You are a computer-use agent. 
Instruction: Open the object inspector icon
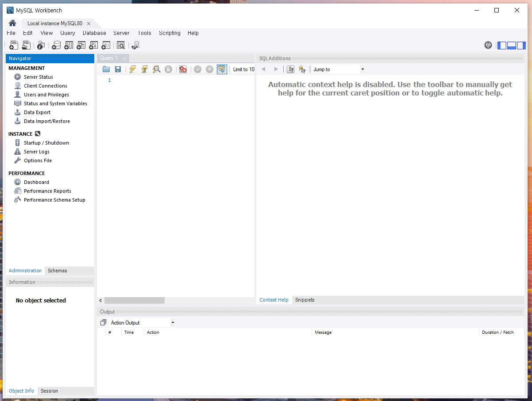(41, 45)
